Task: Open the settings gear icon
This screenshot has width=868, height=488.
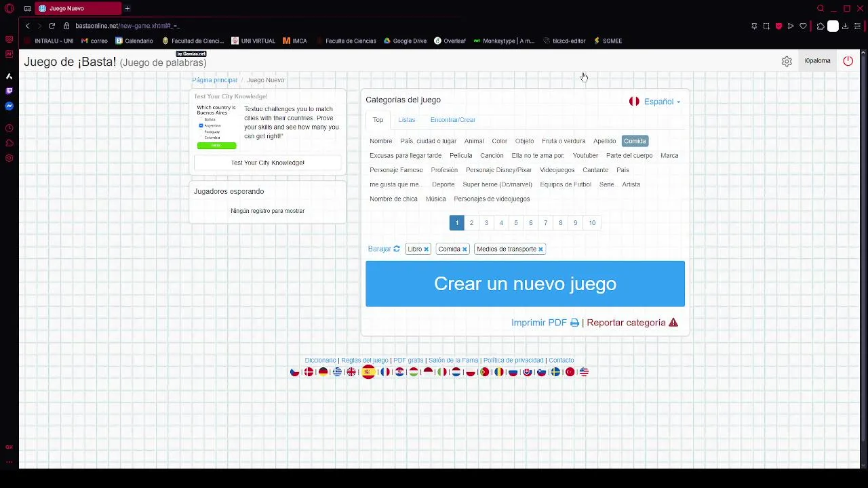Action: (787, 61)
